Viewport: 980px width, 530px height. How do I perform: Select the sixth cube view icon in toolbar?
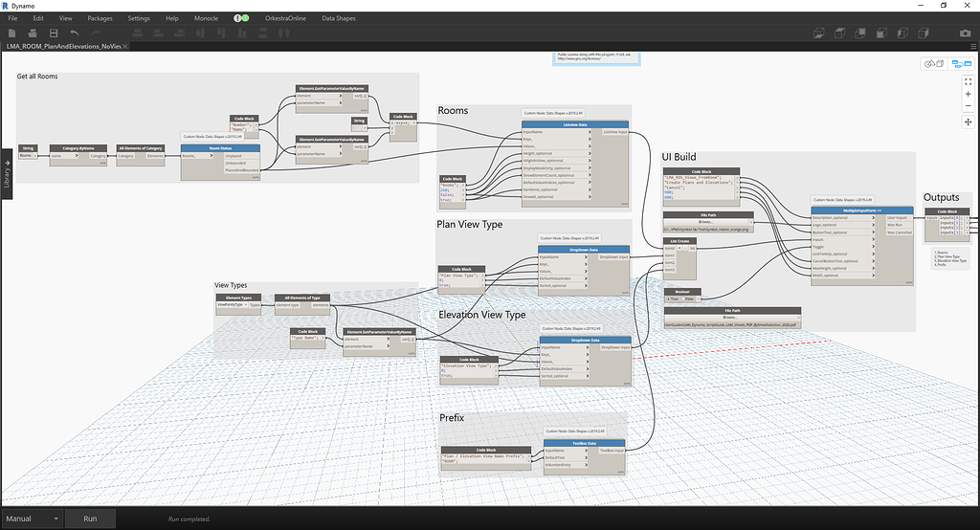point(924,33)
